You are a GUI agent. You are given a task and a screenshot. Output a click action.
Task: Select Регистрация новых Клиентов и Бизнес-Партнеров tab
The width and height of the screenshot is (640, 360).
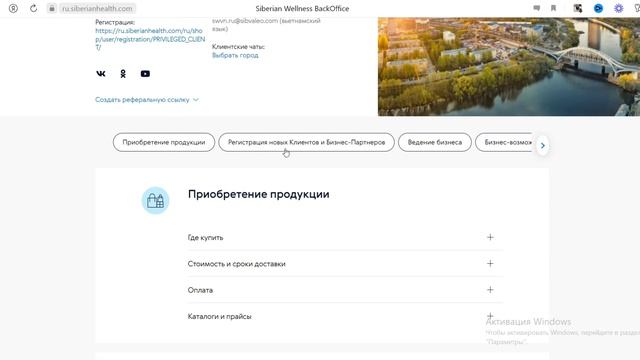point(307,142)
